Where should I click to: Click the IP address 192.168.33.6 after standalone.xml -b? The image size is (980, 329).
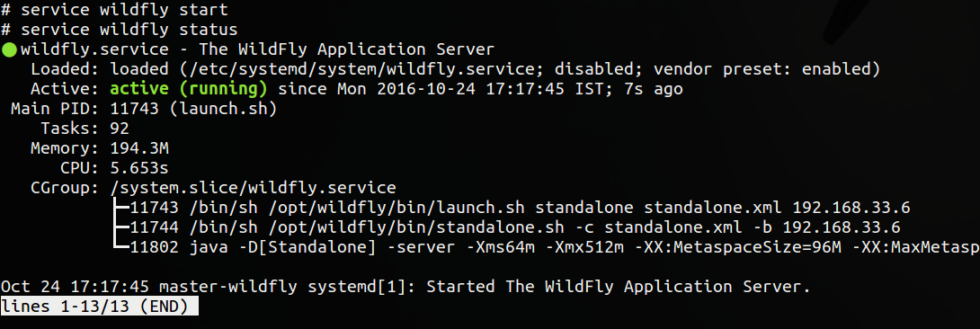(842, 227)
